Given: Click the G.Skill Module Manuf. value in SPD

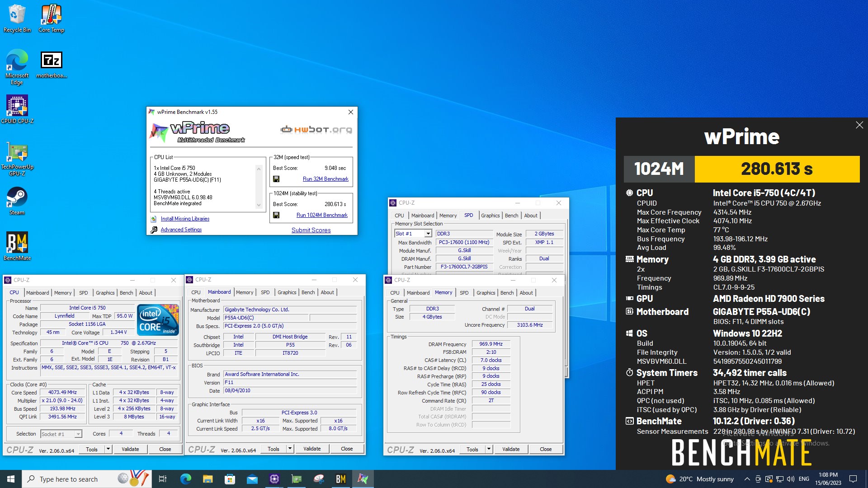Looking at the screenshot, I should (464, 250).
